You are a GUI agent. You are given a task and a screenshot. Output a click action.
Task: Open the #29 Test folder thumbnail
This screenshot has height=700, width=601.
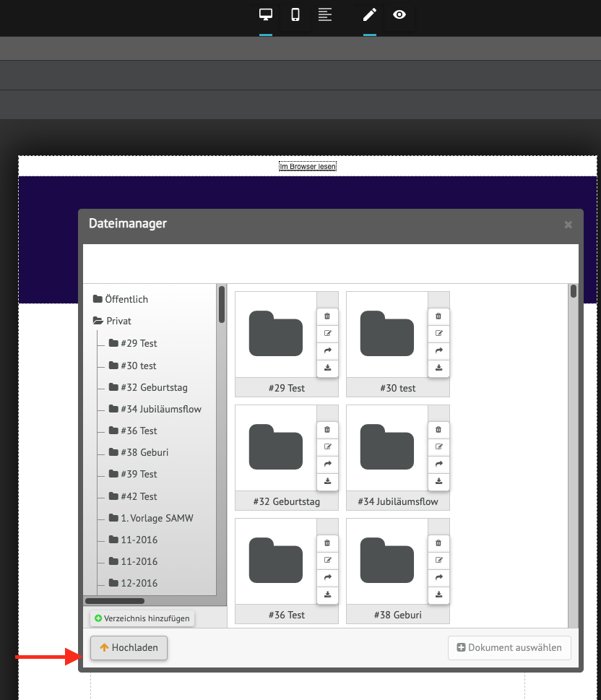click(276, 334)
